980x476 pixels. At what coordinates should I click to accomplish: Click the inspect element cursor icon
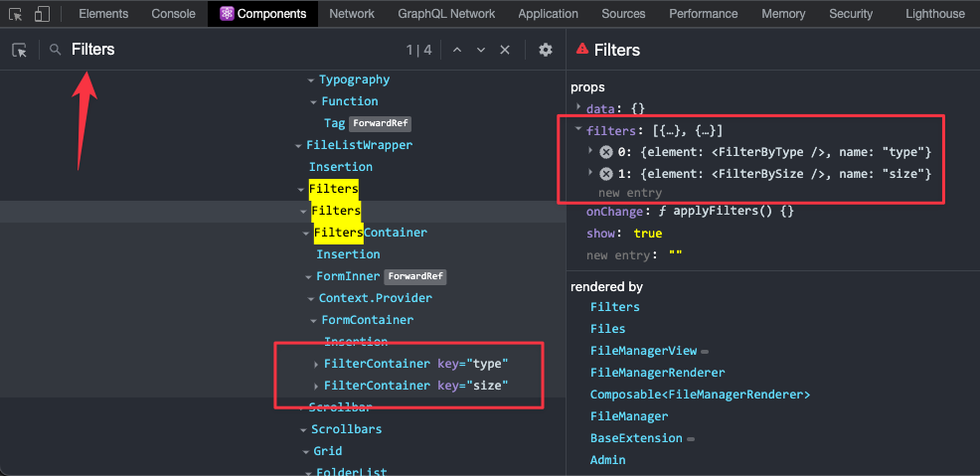16,14
